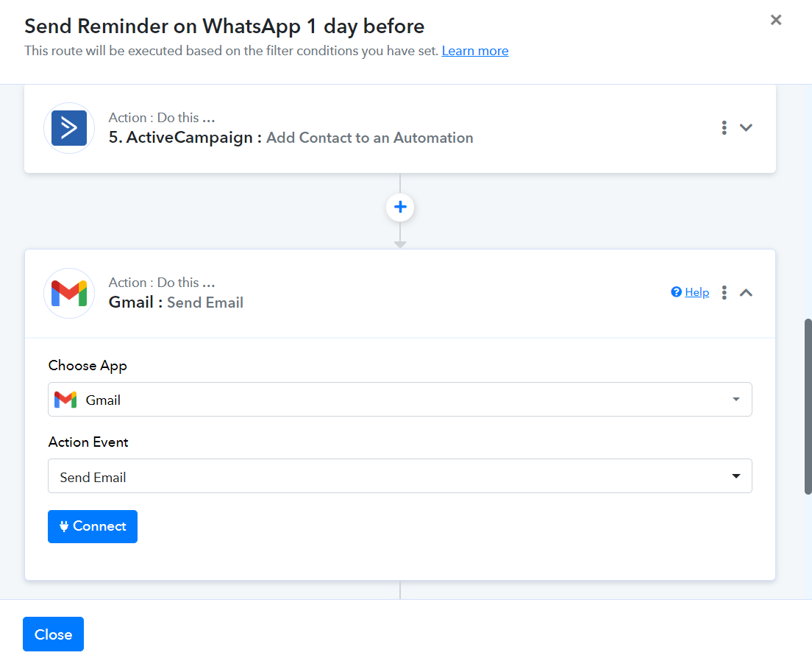Close the route dialog with the X icon
This screenshot has height=658, width=812.
[x=776, y=20]
